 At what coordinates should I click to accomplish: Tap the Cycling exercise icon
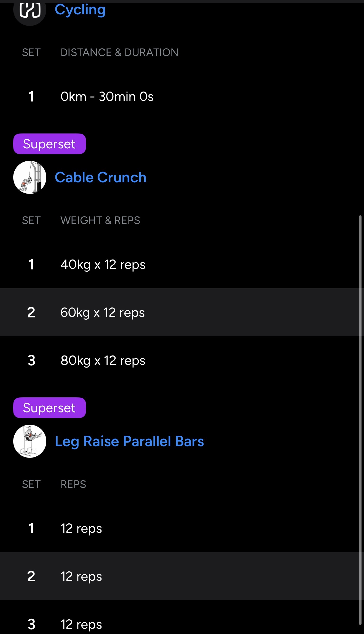point(30,11)
